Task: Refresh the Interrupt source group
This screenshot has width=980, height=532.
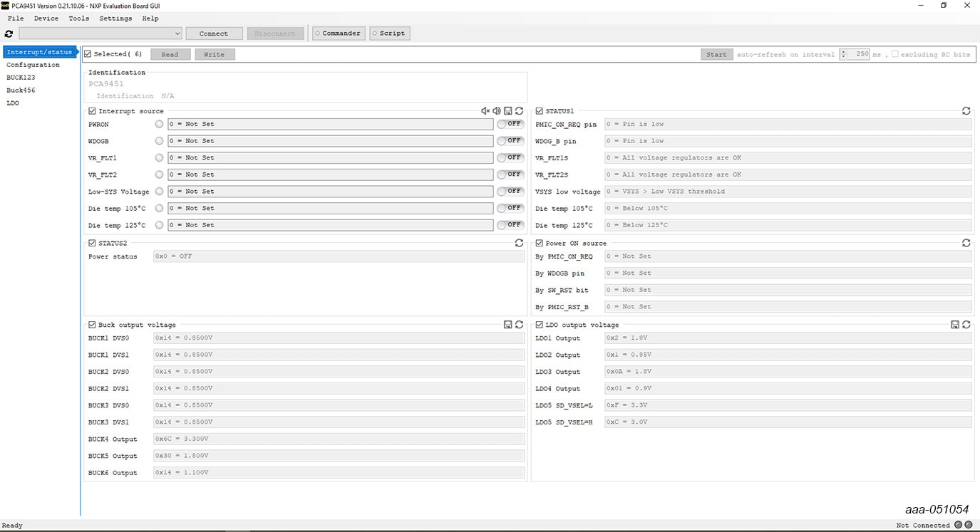Action: coord(520,111)
